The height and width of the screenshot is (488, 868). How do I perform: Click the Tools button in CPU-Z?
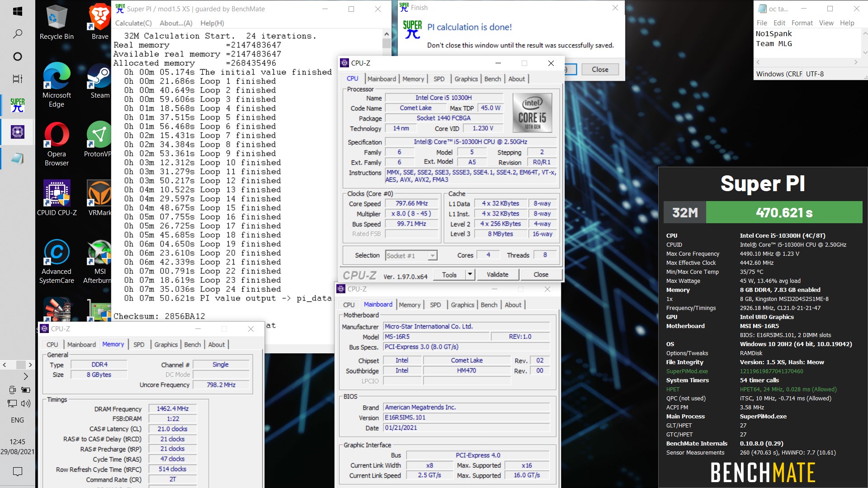click(449, 275)
